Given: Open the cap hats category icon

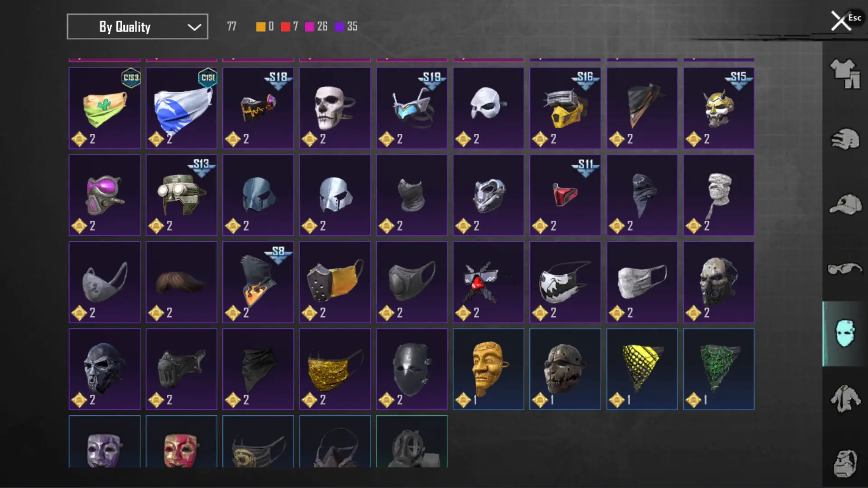Looking at the screenshot, I should [845, 204].
